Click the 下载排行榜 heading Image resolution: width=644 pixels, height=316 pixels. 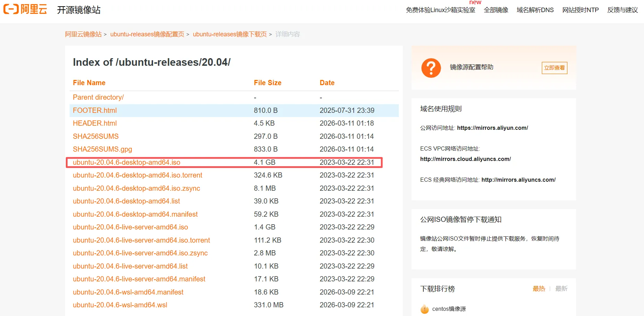click(438, 289)
